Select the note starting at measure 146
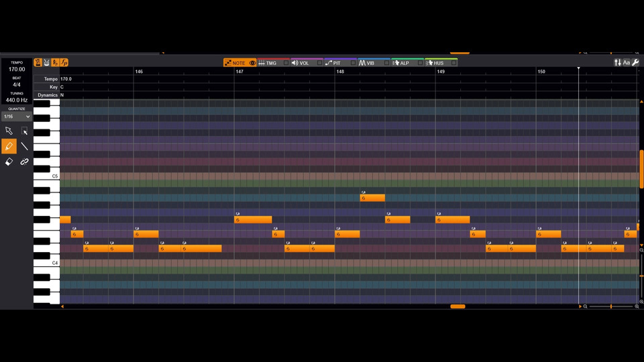This screenshot has width=644, height=362. [146, 234]
